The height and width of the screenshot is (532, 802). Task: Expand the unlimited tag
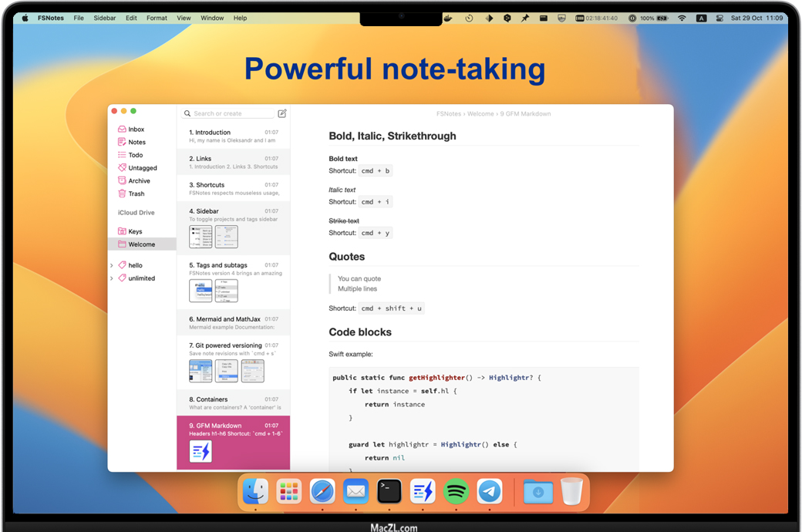pos(112,278)
